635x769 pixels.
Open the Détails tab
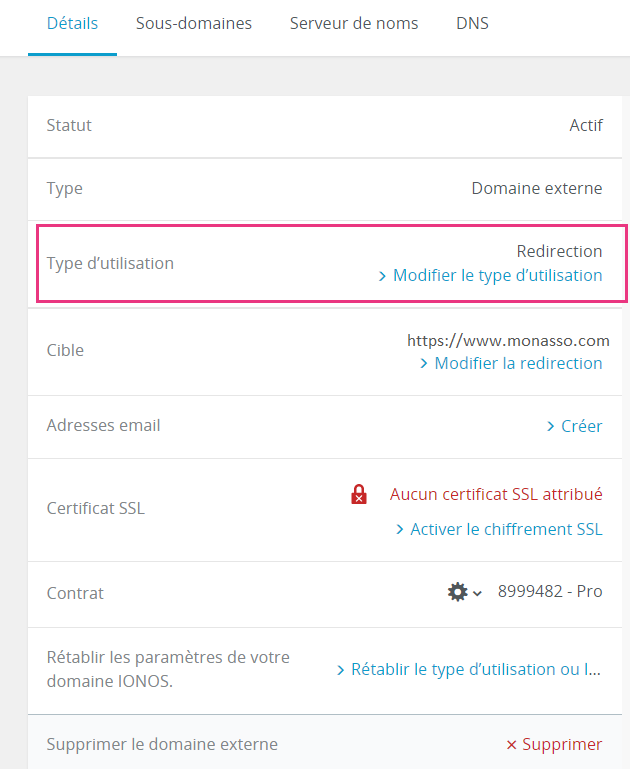click(72, 24)
